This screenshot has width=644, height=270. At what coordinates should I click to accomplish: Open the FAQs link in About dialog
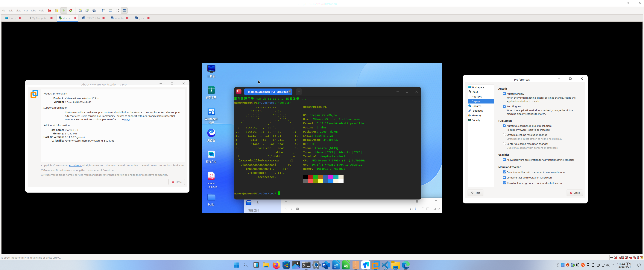click(x=127, y=120)
